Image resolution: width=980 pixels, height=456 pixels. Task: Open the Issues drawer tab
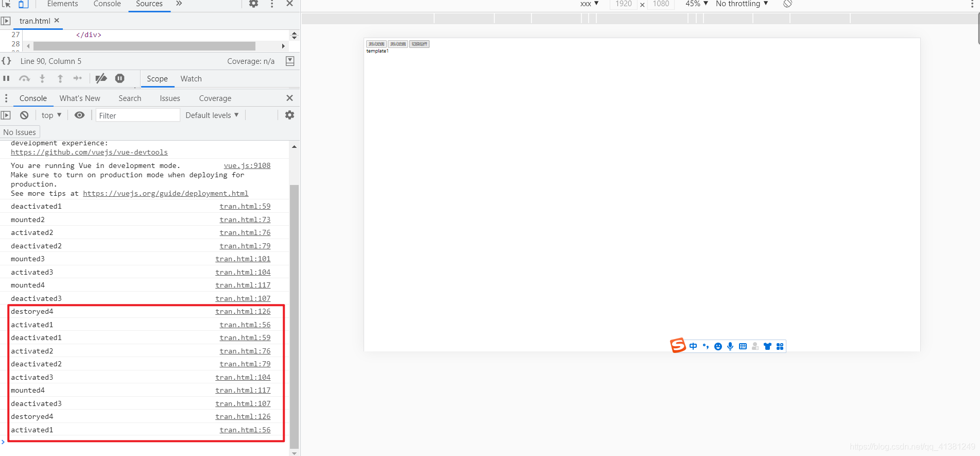170,98
